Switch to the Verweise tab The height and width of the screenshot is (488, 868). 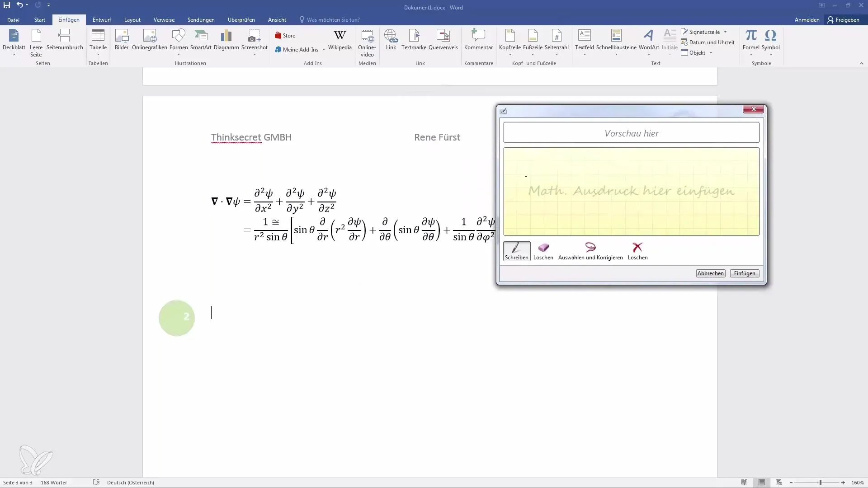coord(164,20)
